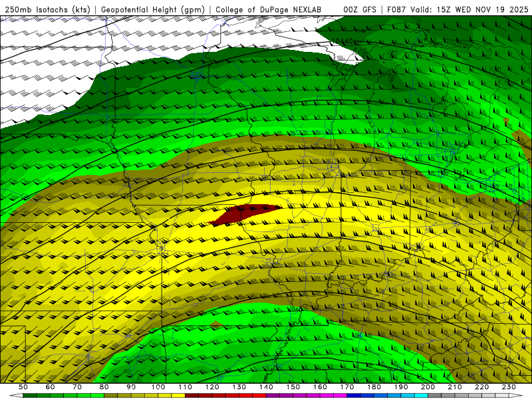532x399 pixels.
Task: Click the dark maroon colorbar swatch below 110
Action: 192,396
